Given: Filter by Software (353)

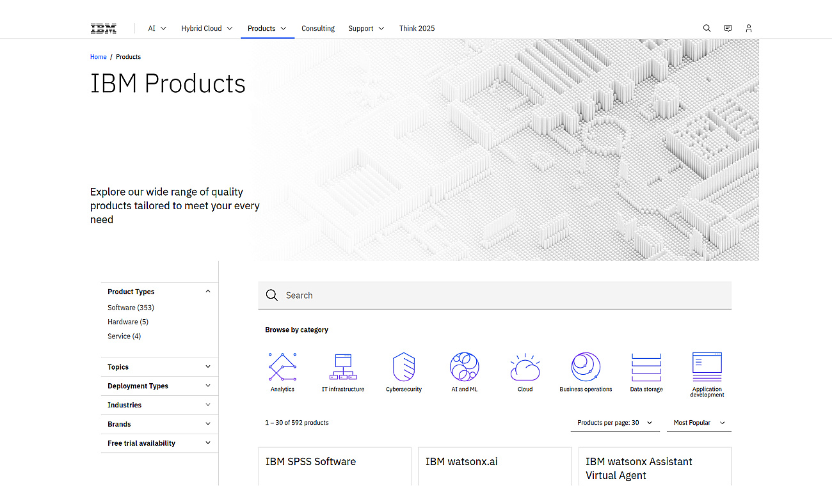Looking at the screenshot, I should 131,308.
